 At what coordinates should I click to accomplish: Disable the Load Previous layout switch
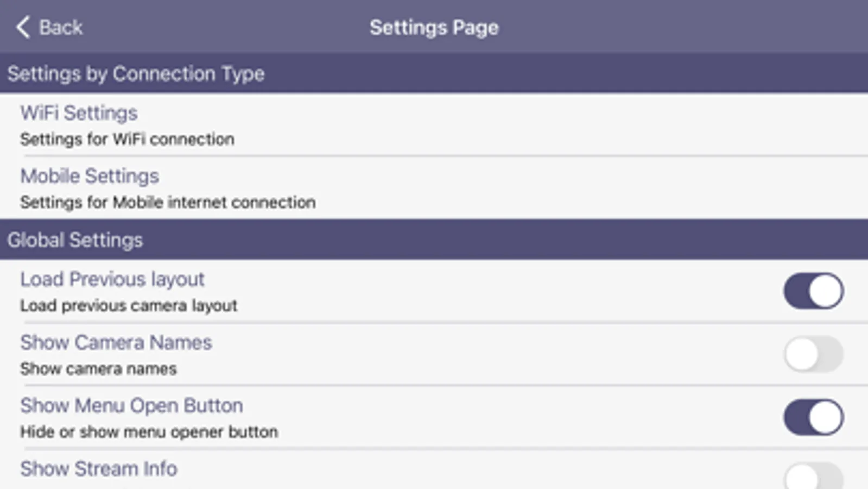click(813, 291)
